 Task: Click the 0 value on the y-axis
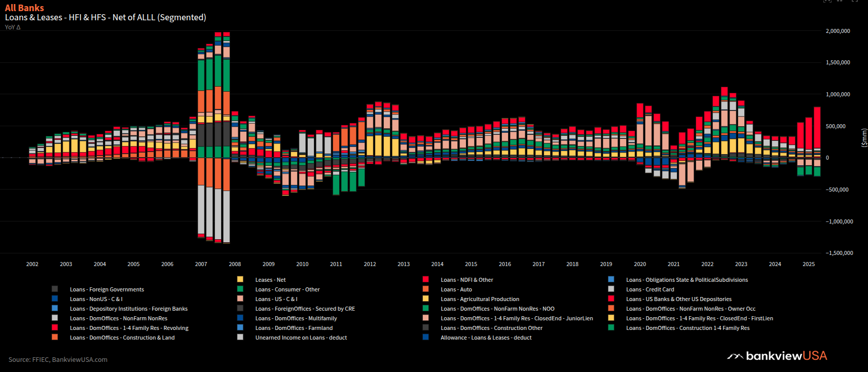827,158
